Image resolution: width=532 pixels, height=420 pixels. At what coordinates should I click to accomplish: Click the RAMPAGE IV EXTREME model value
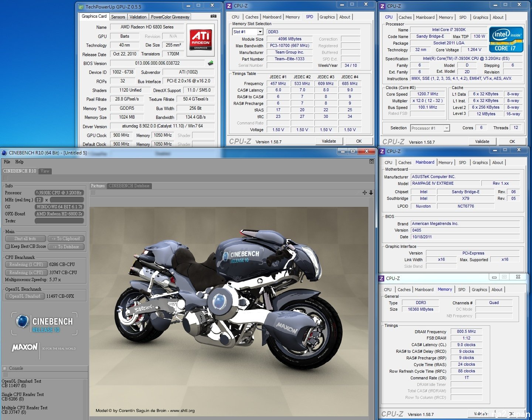(x=446, y=183)
